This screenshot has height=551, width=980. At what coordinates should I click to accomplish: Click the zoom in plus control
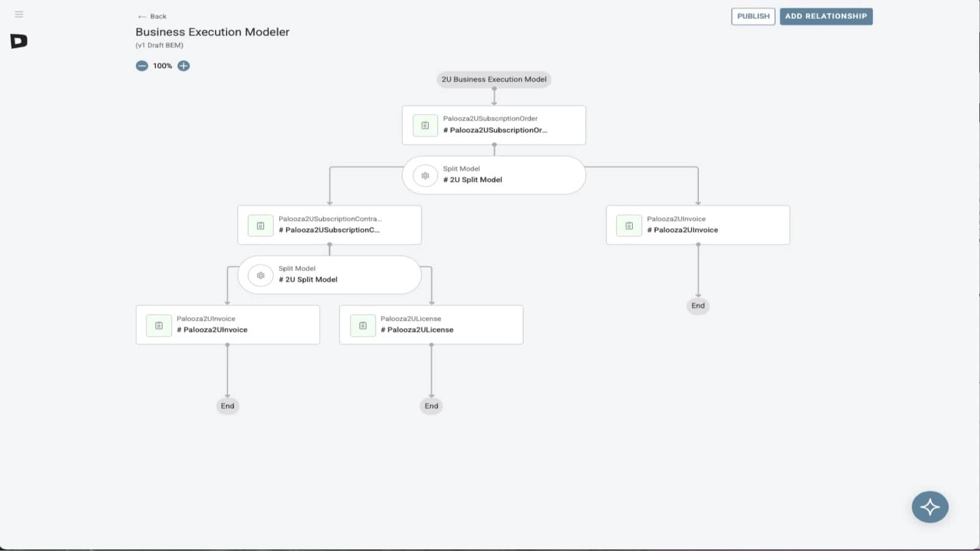[183, 66]
